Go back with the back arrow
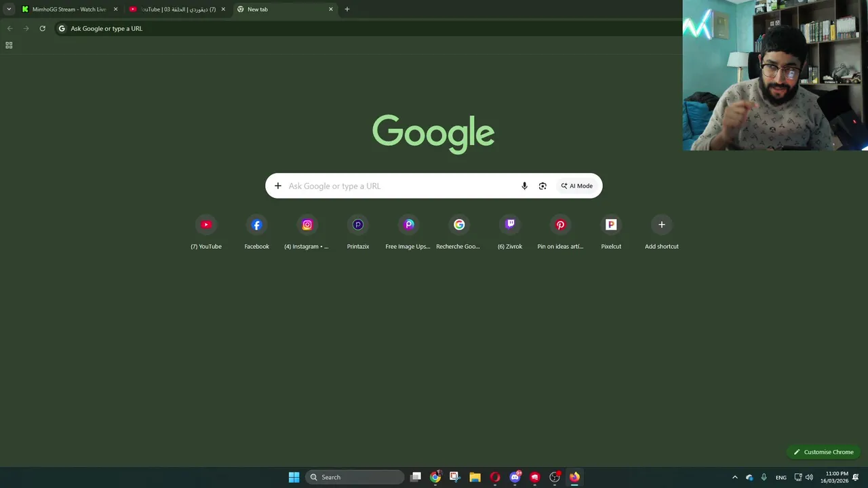 coord(9,28)
